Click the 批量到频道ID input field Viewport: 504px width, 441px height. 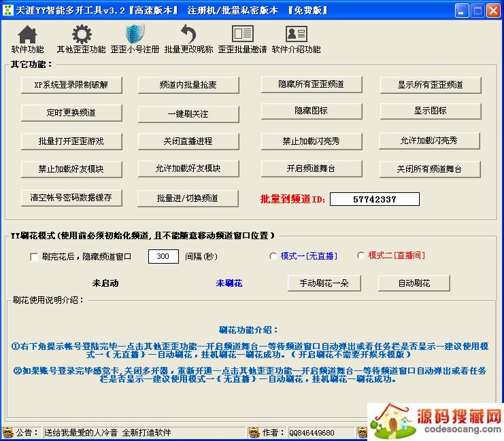click(374, 199)
